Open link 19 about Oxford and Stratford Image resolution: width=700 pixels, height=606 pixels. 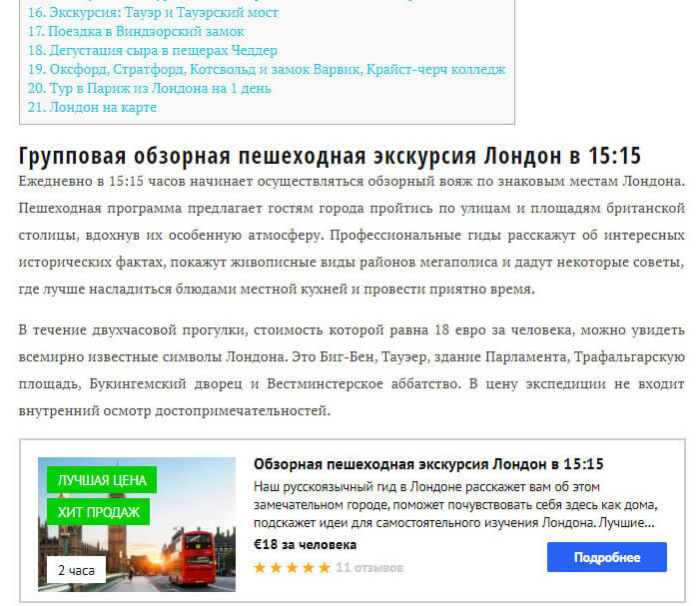[x=266, y=69]
